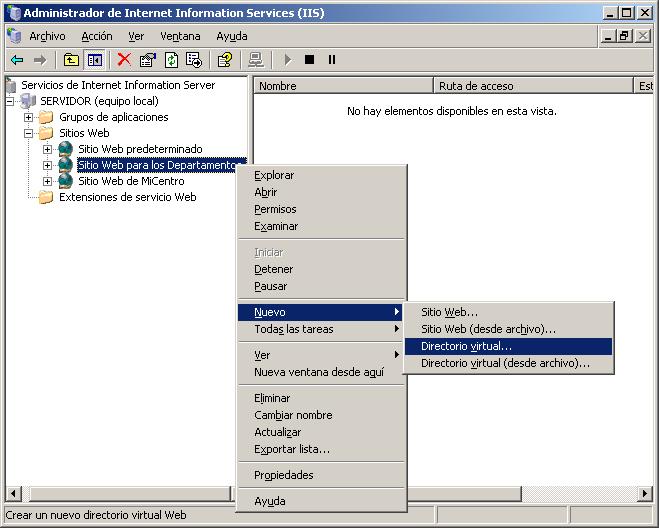Click the Extensiones de servicio Web folder icon

click(46, 197)
